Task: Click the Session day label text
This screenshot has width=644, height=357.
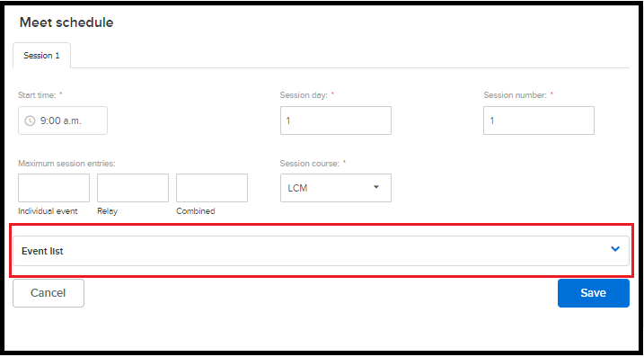Action: click(304, 95)
